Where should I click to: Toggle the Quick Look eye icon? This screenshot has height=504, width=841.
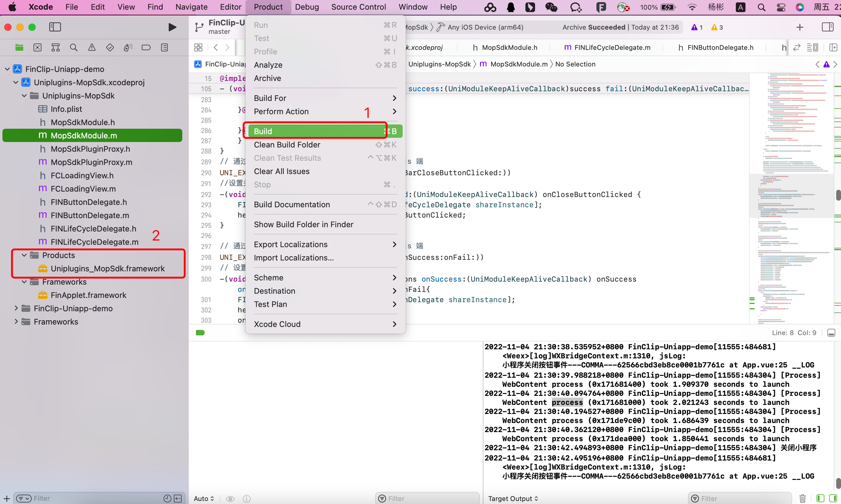pos(230,499)
